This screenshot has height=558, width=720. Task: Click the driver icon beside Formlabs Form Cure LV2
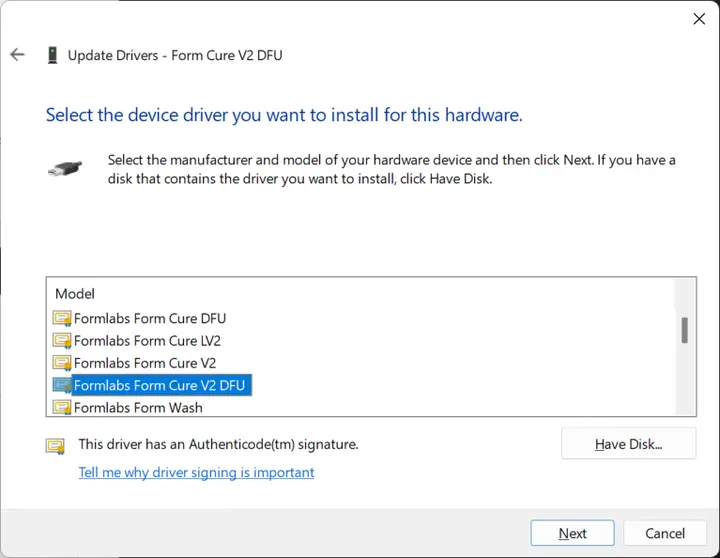[x=62, y=341]
